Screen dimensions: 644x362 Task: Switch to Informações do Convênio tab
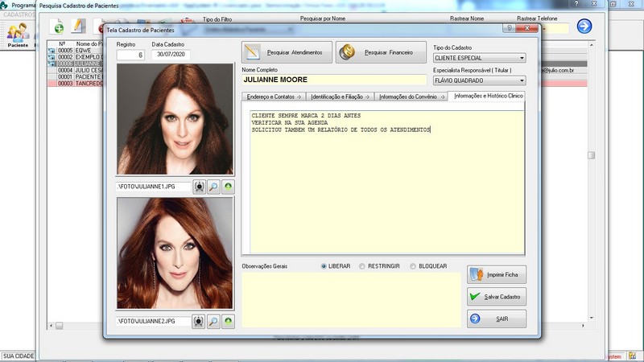[411, 97]
